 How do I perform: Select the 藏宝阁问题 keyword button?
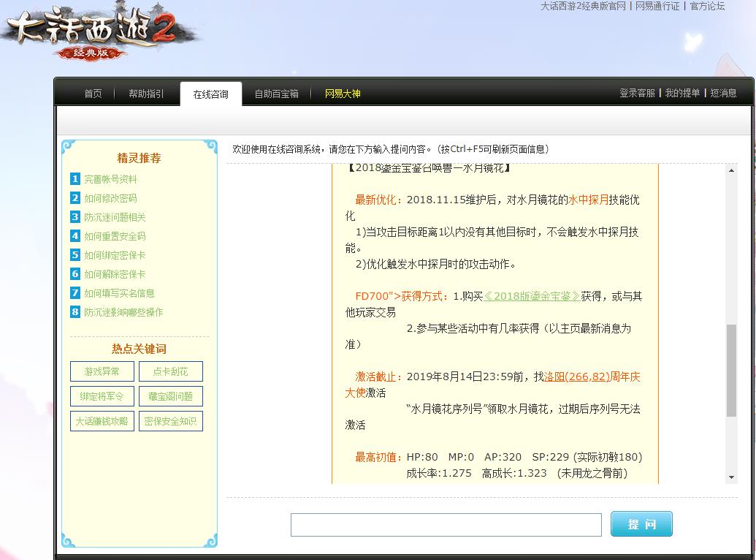[171, 396]
